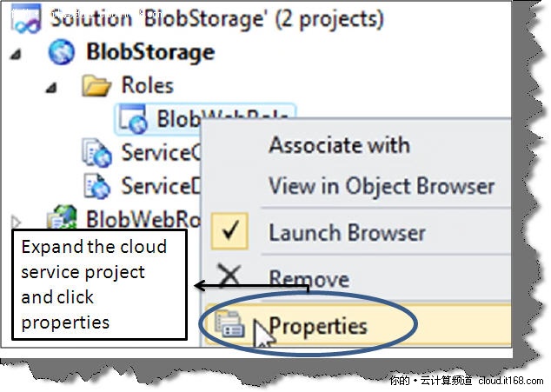Click the ServiceDefinition file icon
The height and width of the screenshot is (392, 551).
(96, 185)
